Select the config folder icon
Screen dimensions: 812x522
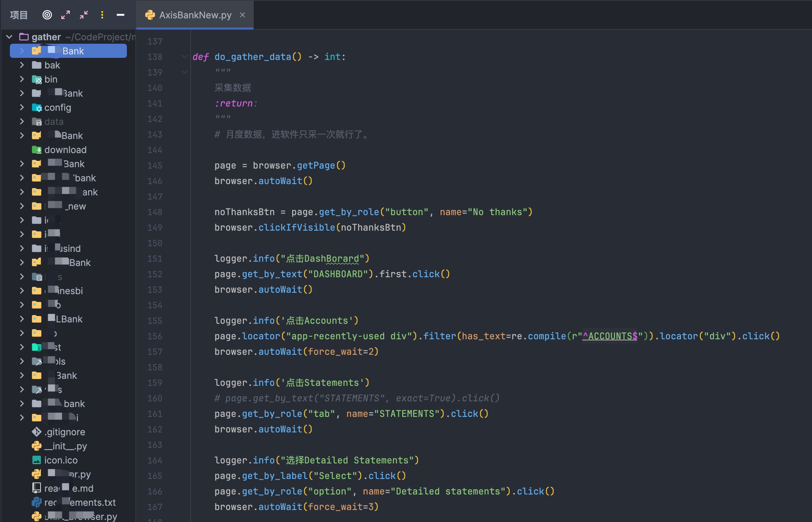[x=37, y=108]
